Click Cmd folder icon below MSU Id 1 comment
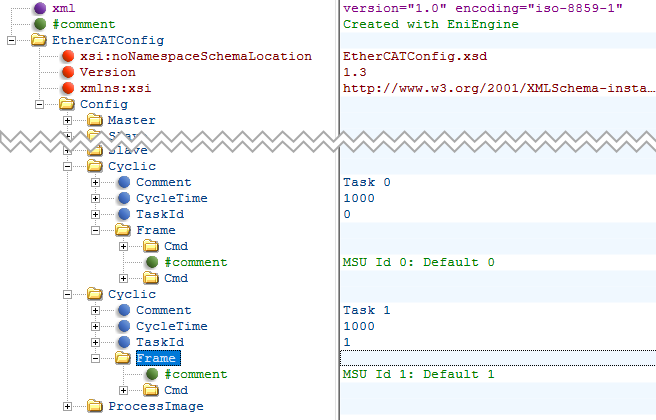Viewport: 656px width, 420px height. (151, 390)
